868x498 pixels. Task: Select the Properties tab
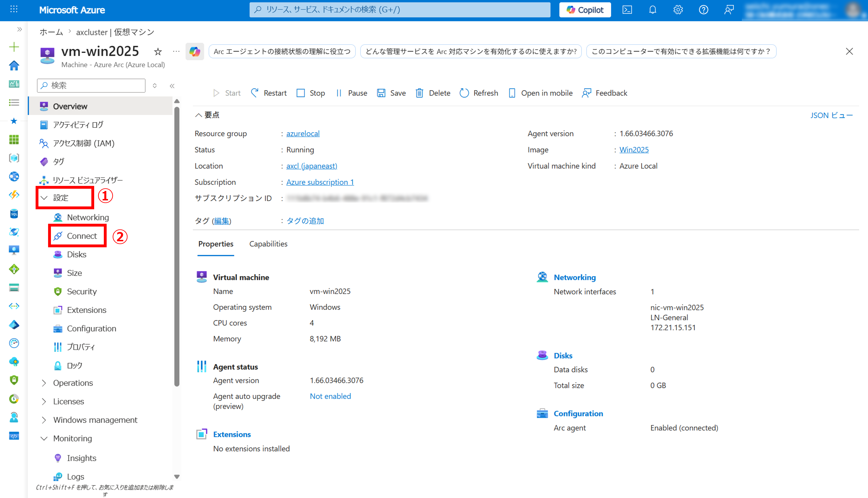pos(215,244)
